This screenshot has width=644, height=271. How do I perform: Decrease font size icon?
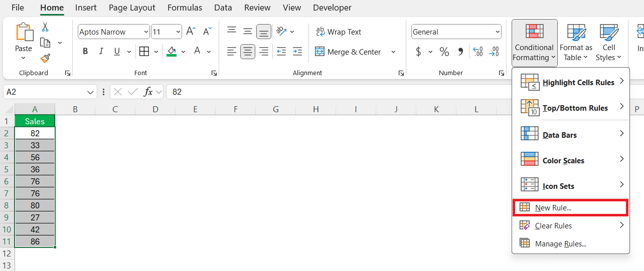pos(207,32)
